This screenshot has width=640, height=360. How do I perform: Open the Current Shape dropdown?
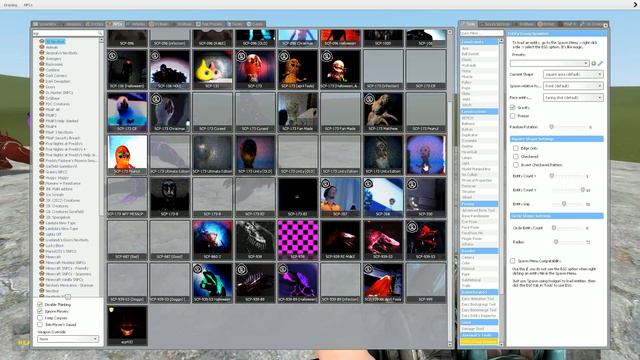(x=573, y=74)
